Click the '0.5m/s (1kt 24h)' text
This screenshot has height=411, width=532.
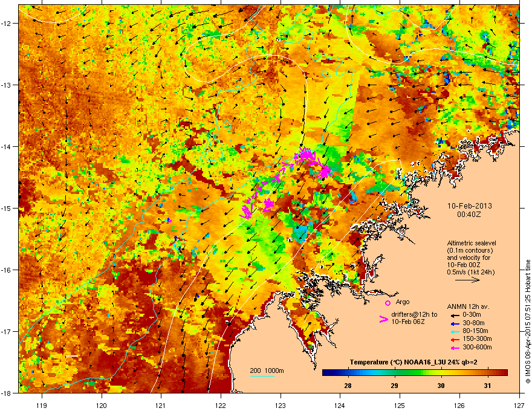click(470, 272)
